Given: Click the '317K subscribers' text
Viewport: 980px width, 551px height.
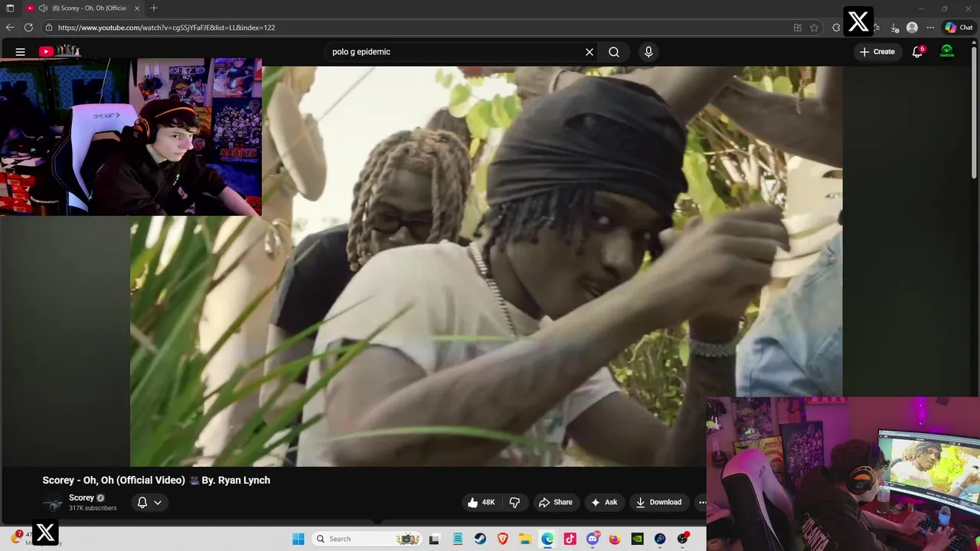Looking at the screenshot, I should pos(93,508).
